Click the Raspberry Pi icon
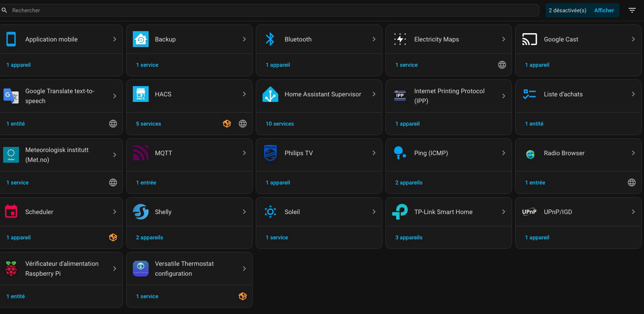The height and width of the screenshot is (314, 644). click(11, 269)
